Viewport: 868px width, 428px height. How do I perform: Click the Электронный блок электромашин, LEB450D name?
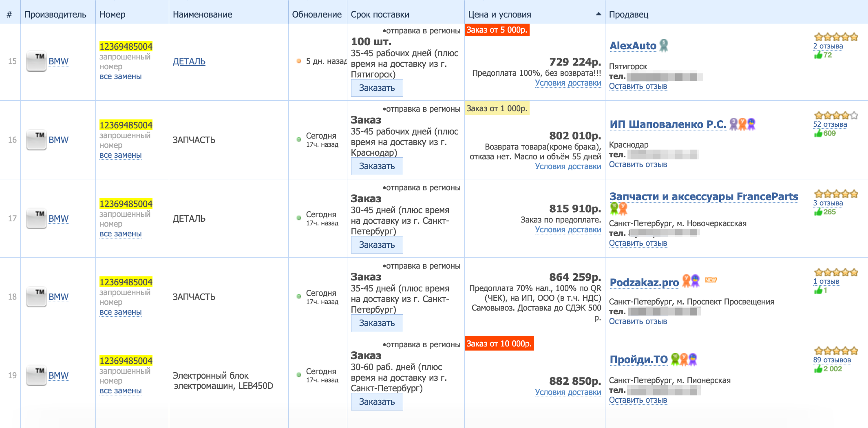(x=223, y=381)
